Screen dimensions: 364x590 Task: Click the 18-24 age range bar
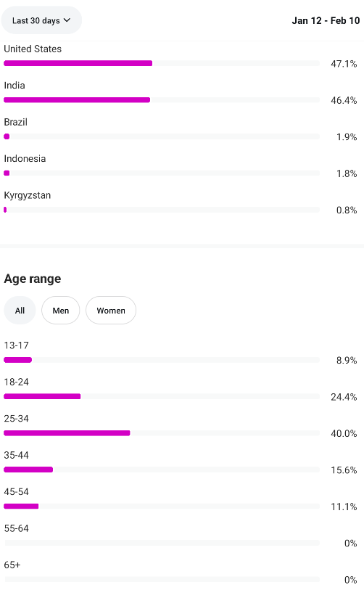tap(42, 396)
